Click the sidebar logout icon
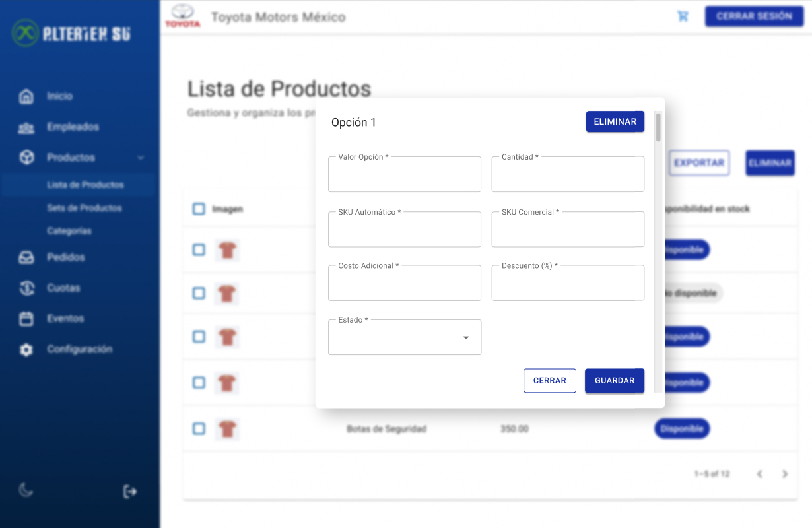The width and height of the screenshot is (812, 528). click(x=130, y=491)
